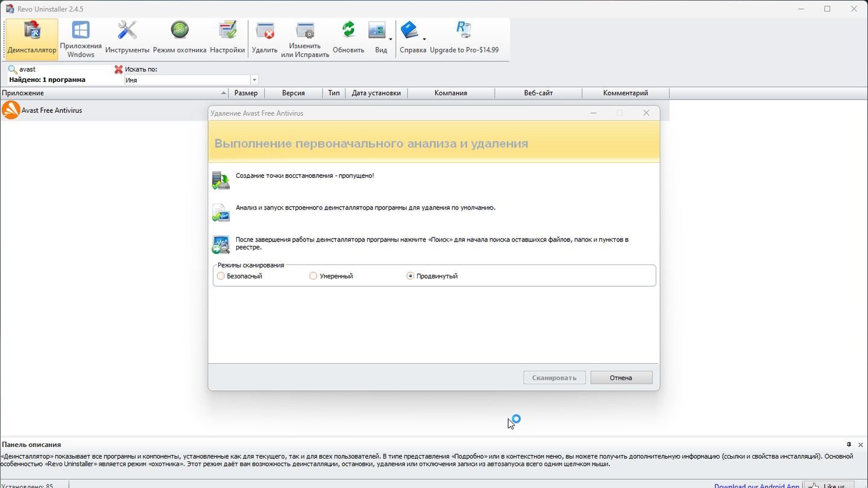This screenshot has height=488, width=868.
Task: Open the Download our Android App link
Action: click(x=756, y=486)
